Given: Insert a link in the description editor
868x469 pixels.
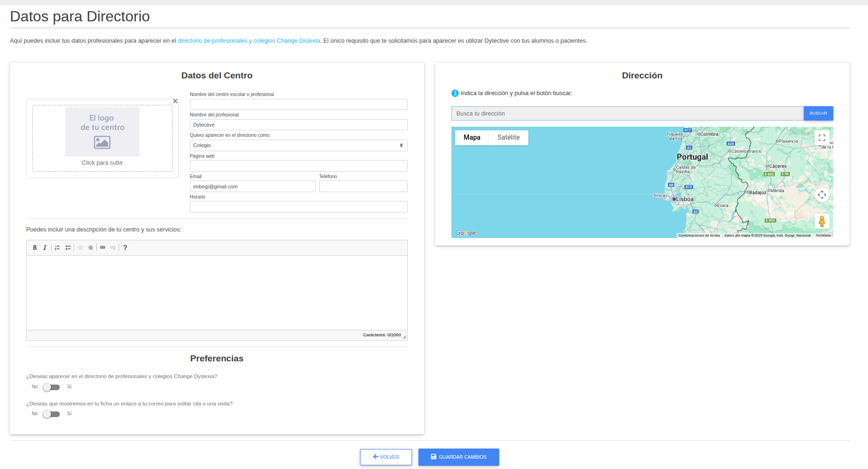Looking at the screenshot, I should (x=103, y=248).
